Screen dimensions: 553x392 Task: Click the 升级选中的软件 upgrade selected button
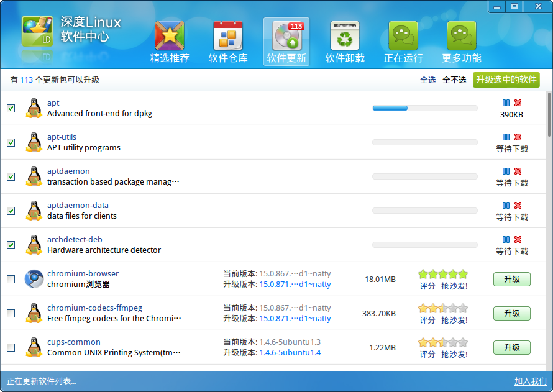(x=506, y=80)
